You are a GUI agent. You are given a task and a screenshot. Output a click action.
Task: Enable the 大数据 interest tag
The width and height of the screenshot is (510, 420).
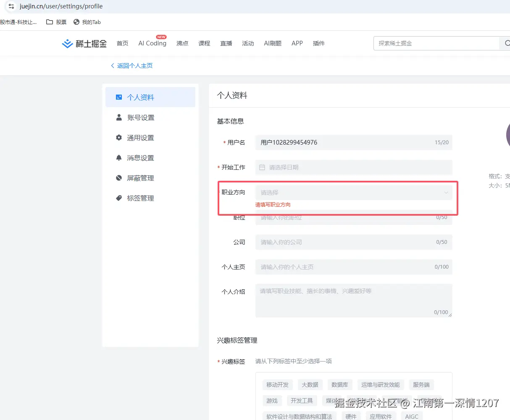click(x=310, y=384)
